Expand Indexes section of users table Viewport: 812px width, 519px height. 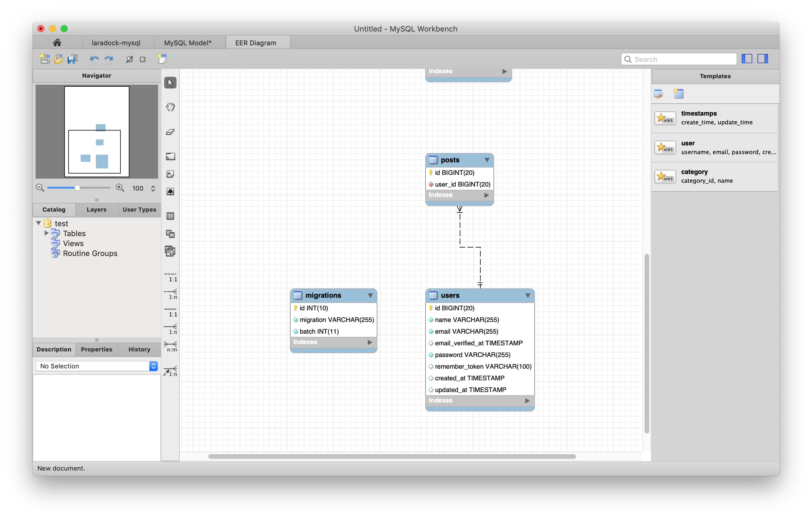[527, 400]
